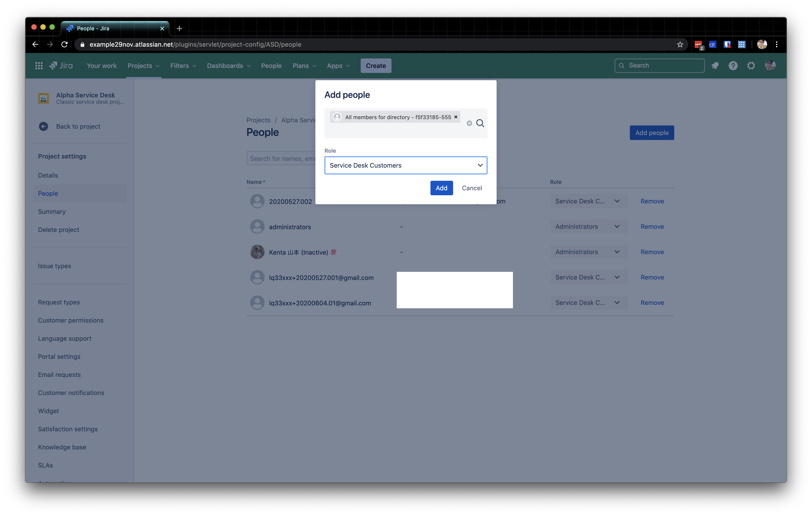Open Knowledge base in sidebar
The height and width of the screenshot is (516, 812).
point(62,447)
